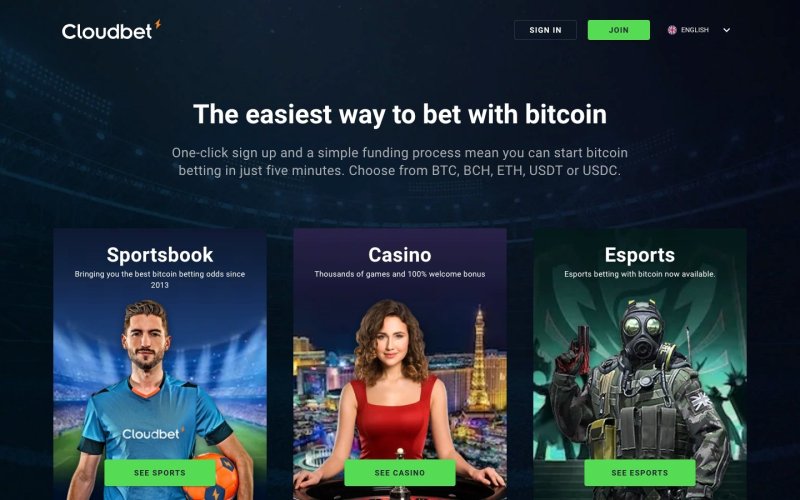
Task: Click the SEE CASINO button
Action: click(x=399, y=472)
